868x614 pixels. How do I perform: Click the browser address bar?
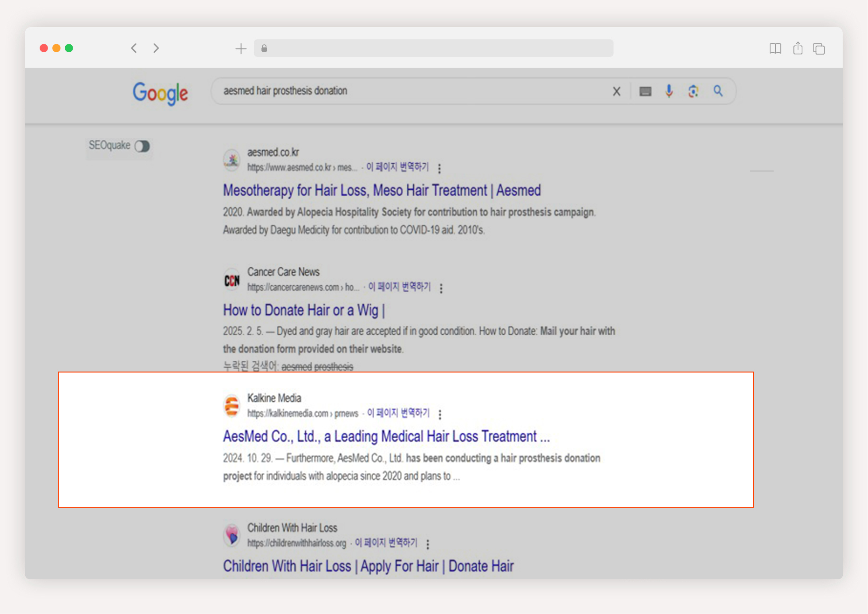(433, 48)
